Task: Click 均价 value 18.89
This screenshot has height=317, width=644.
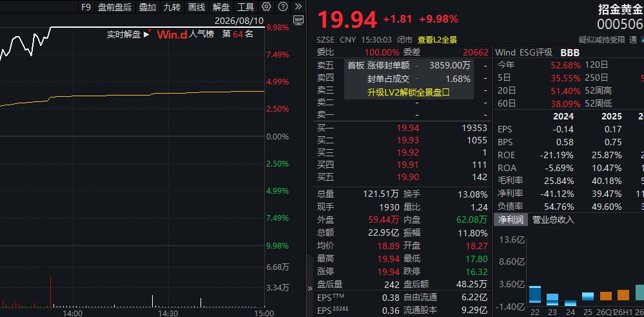Action: point(388,246)
